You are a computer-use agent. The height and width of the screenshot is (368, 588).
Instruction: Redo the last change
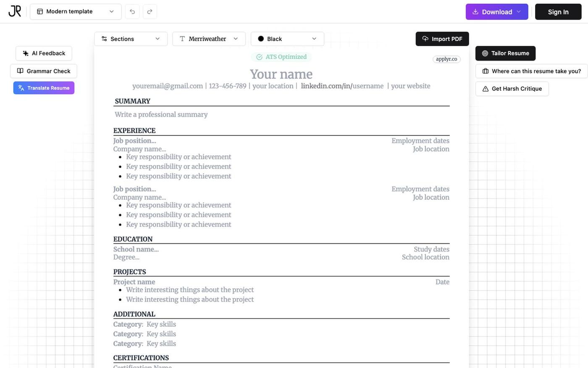pos(150,11)
